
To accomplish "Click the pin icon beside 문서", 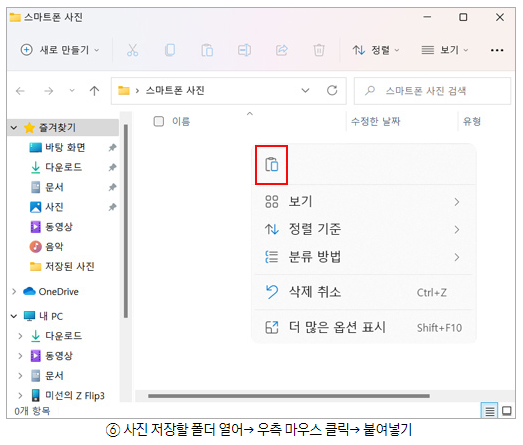I will pos(112,187).
